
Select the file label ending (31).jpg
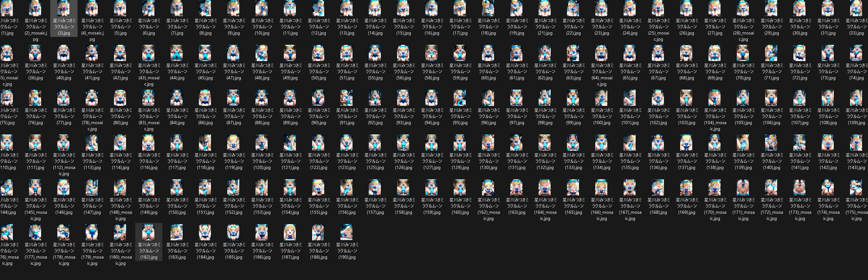[x=828, y=27]
